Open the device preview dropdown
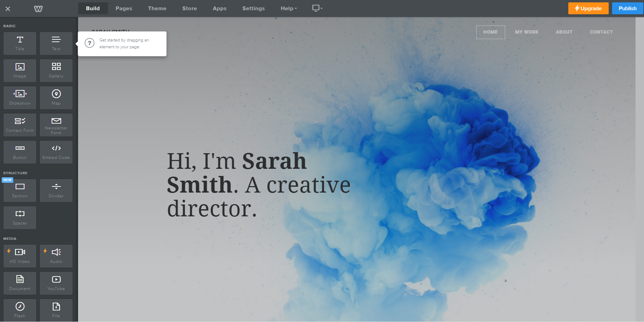644x322 pixels. pos(317,8)
